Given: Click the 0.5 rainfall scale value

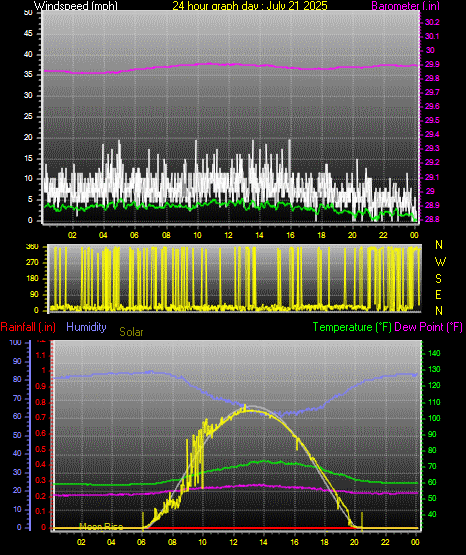Looking at the screenshot, I should click(41, 449).
